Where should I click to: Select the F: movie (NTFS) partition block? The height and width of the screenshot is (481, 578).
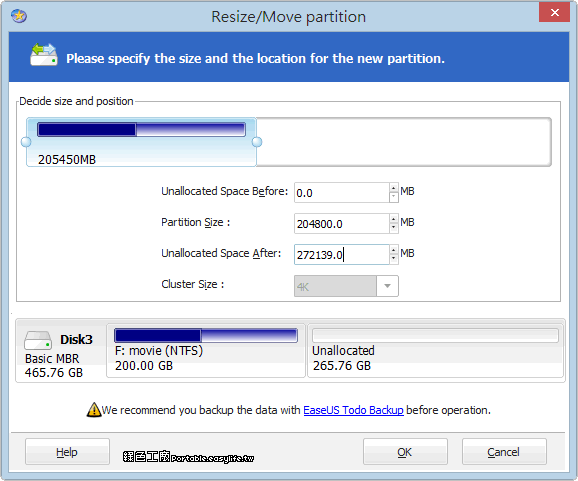click(x=206, y=351)
